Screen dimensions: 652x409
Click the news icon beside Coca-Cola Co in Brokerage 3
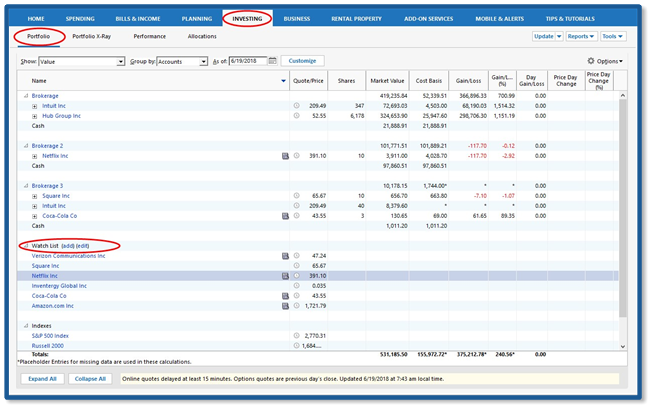click(285, 215)
